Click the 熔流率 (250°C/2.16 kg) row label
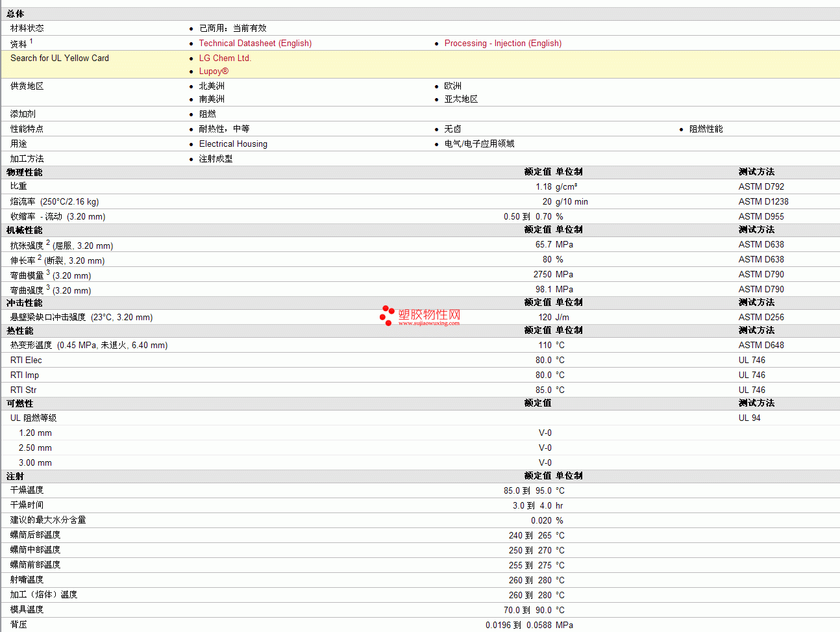840x632 pixels. tap(55, 202)
